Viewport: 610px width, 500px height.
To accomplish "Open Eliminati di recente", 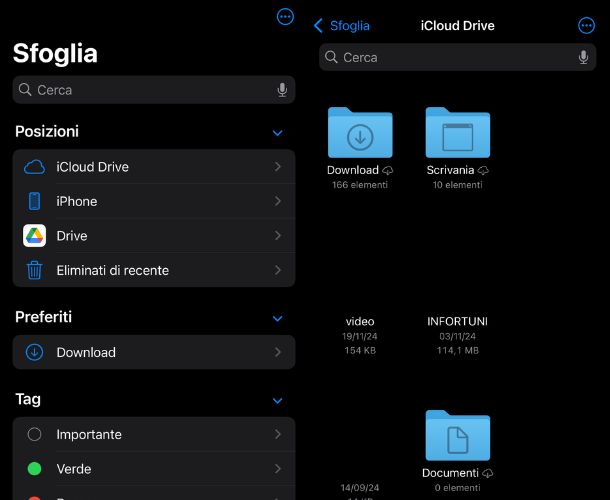I will [x=154, y=270].
